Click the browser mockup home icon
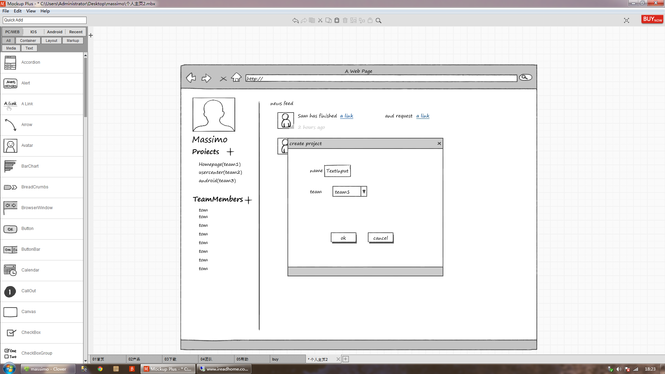The image size is (665, 374). click(236, 78)
